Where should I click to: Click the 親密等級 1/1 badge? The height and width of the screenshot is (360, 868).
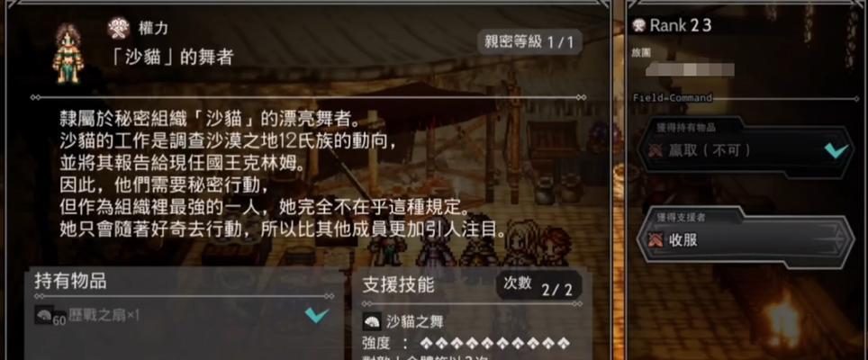click(x=529, y=42)
